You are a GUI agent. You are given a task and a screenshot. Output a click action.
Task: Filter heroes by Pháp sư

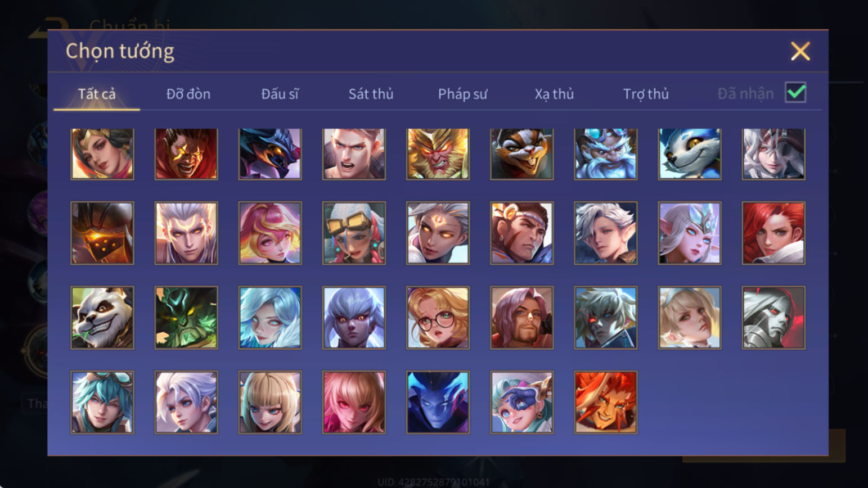pos(462,94)
